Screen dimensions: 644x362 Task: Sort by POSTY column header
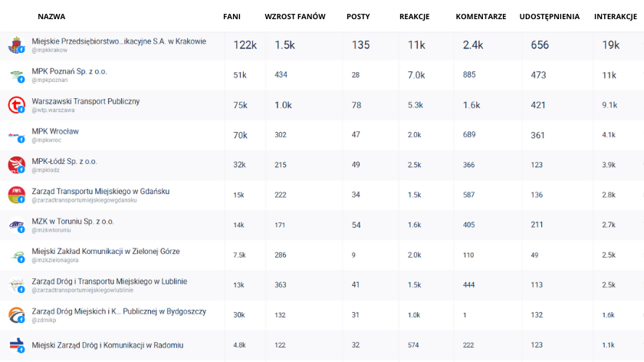point(358,16)
